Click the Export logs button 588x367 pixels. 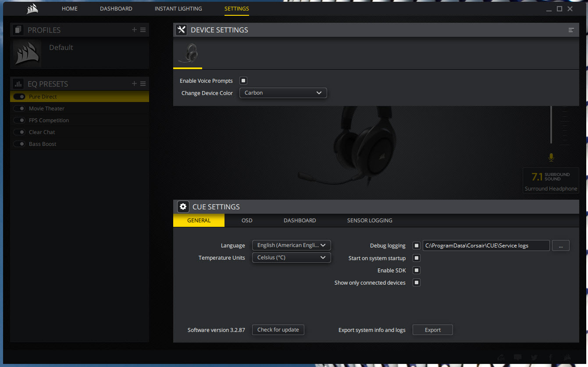(433, 330)
